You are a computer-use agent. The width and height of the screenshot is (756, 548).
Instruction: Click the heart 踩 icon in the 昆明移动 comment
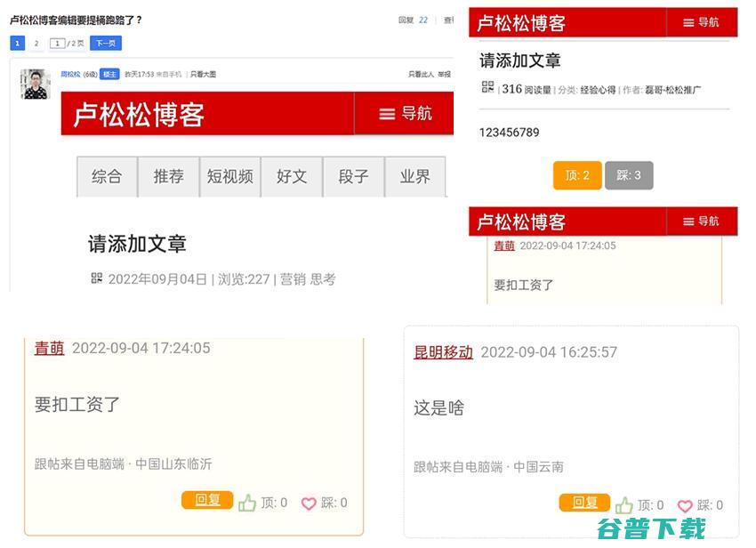click(685, 506)
